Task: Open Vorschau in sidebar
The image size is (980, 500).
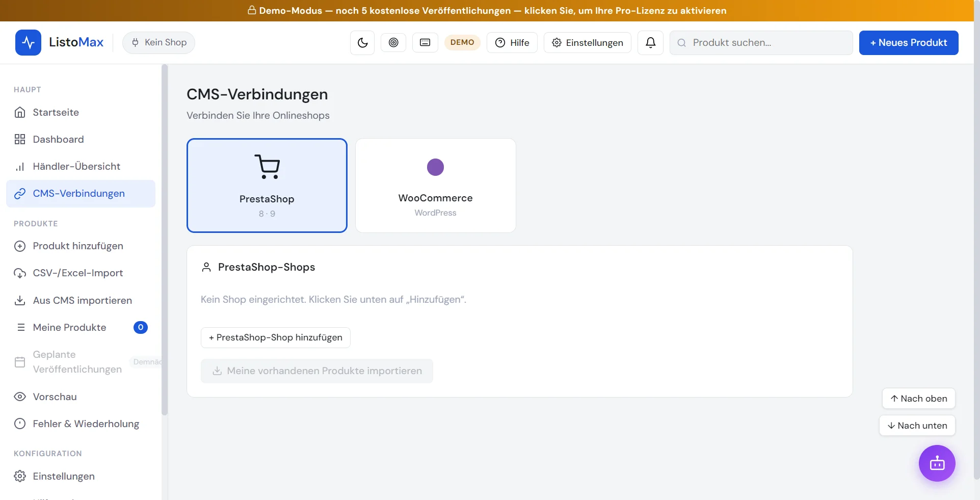Action: click(81, 397)
